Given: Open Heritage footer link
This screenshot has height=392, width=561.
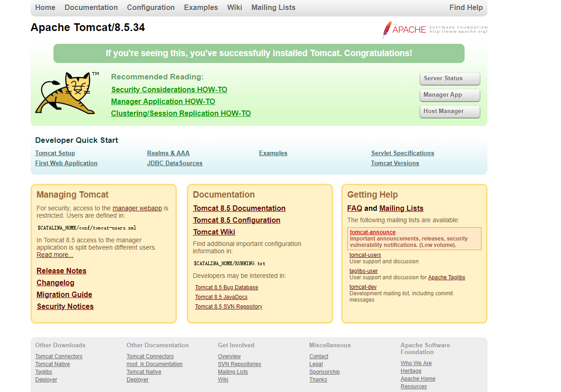Looking at the screenshot, I should [411, 371].
